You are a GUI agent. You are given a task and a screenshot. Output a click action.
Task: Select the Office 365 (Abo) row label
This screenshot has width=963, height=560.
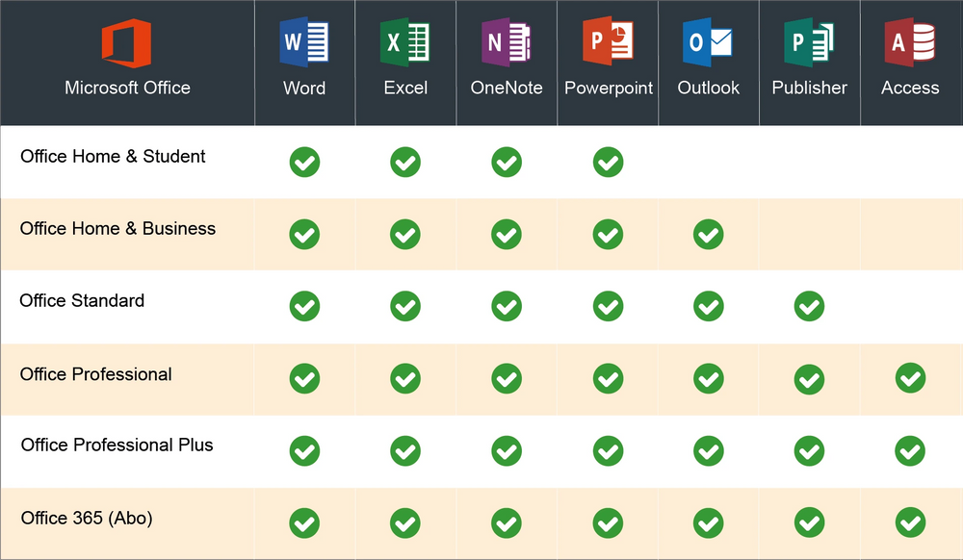click(87, 518)
